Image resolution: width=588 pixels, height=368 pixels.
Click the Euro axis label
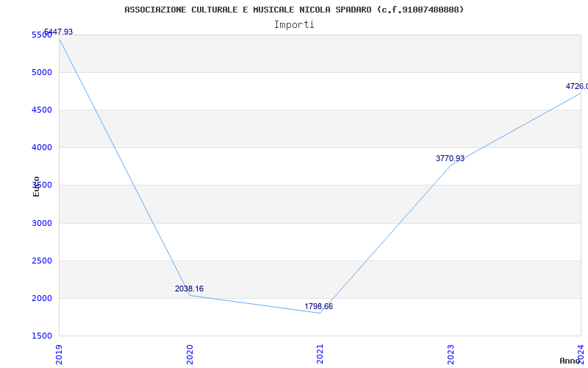point(36,187)
